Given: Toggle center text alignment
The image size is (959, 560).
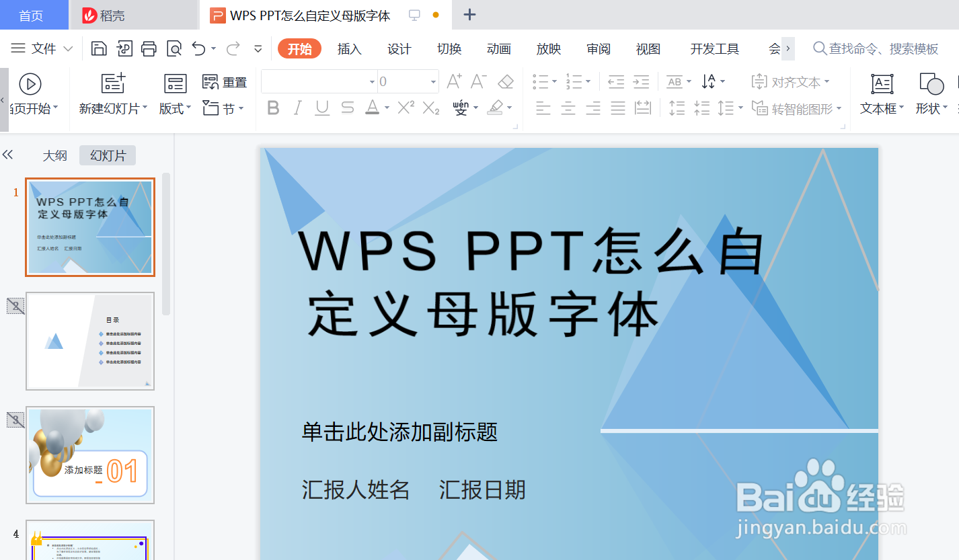Looking at the screenshot, I should click(x=568, y=108).
